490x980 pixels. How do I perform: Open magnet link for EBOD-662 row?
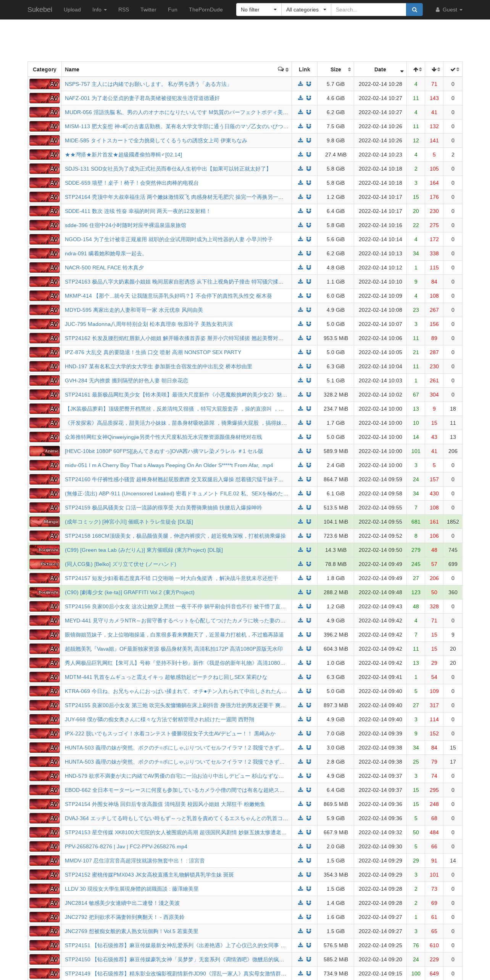tap(309, 790)
